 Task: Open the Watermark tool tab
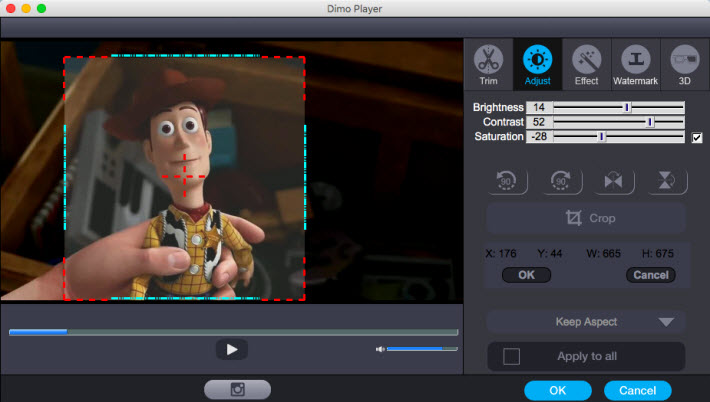point(635,64)
